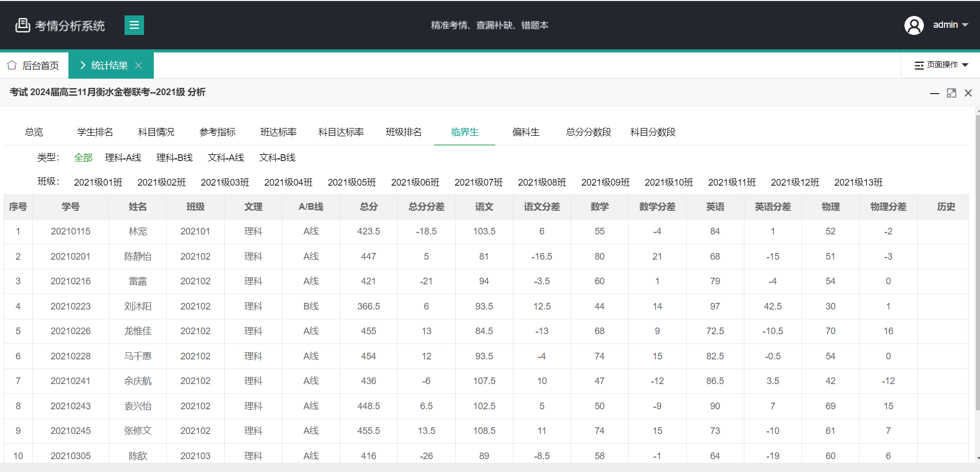Select the 统计结果 tab

(111, 65)
